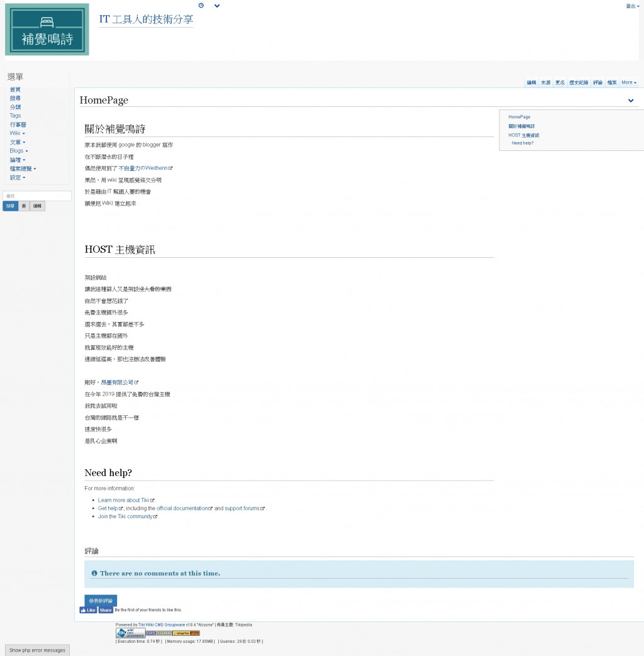The image size is (644, 656).
Task: Open the 不自量力のWeithenn external link
Action: 145,168
